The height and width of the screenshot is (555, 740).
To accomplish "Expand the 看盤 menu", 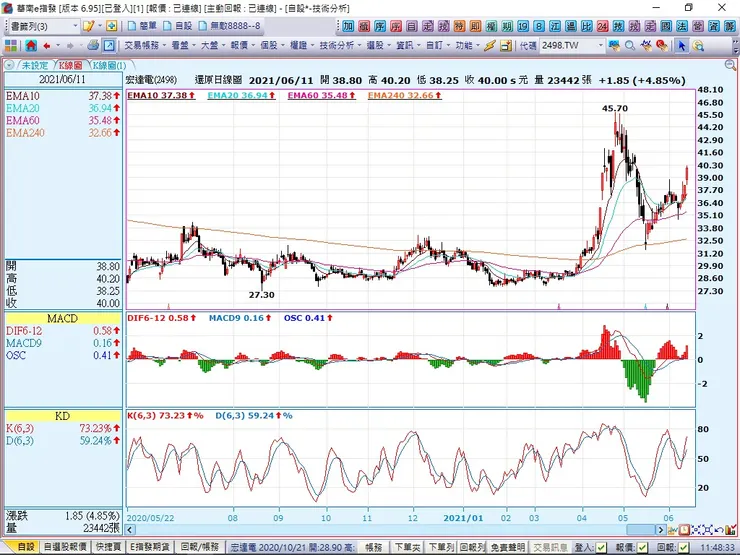I will 183,46.
